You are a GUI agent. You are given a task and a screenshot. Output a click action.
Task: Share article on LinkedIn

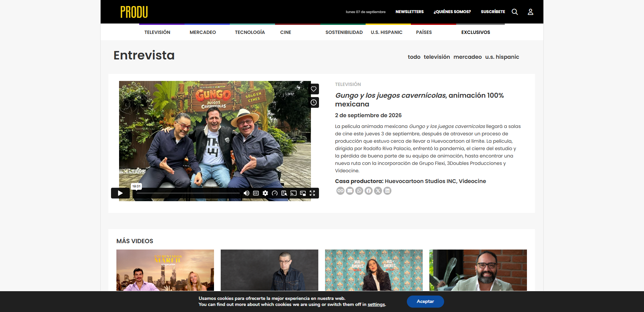pyautogui.click(x=387, y=191)
